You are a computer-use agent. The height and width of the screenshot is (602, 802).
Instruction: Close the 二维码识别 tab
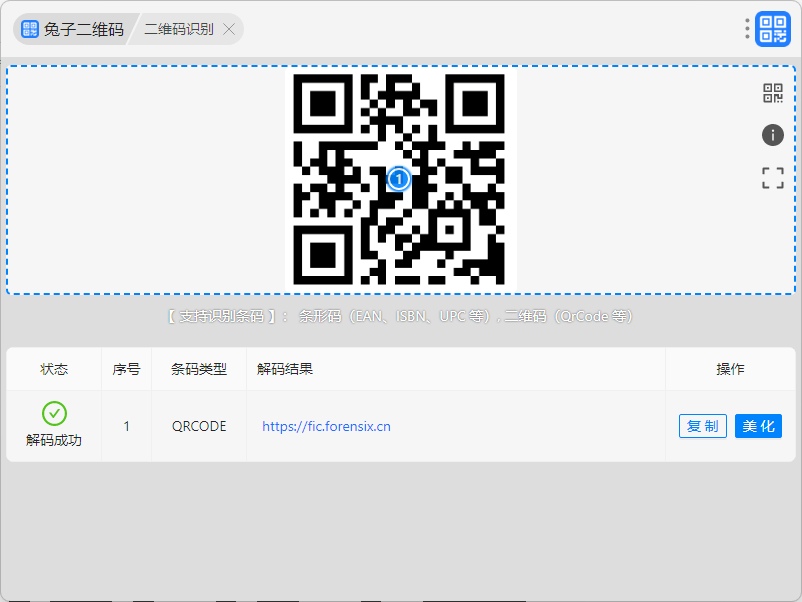click(229, 29)
